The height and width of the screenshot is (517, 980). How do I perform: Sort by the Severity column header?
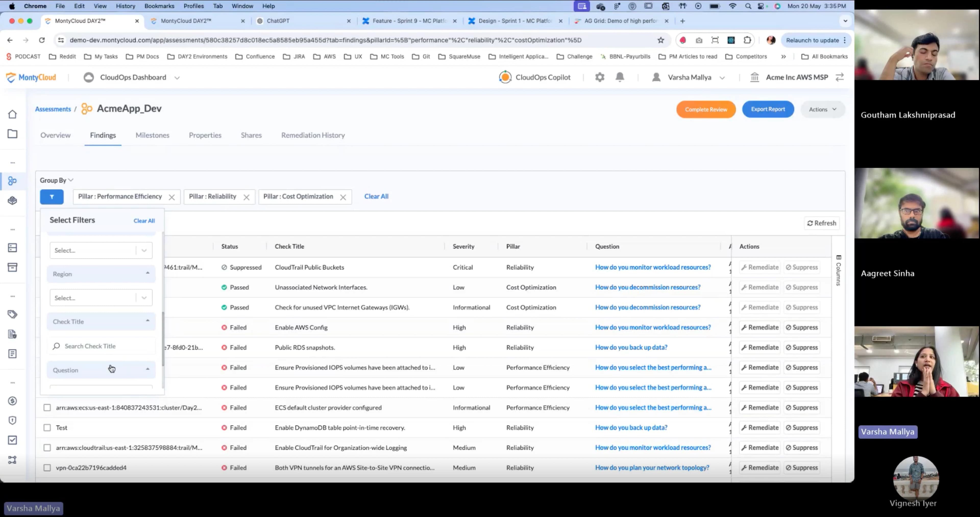click(463, 247)
